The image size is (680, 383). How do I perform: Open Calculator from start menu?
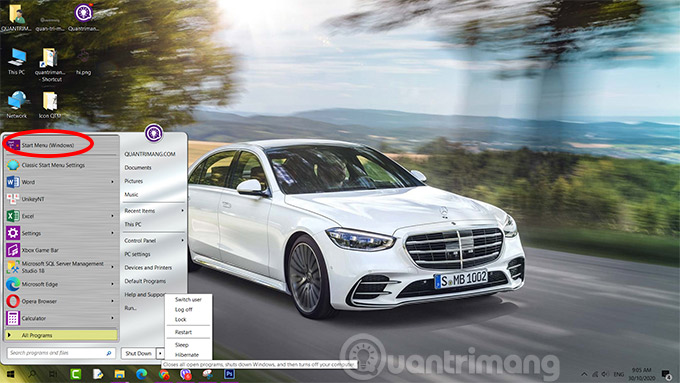click(x=62, y=318)
